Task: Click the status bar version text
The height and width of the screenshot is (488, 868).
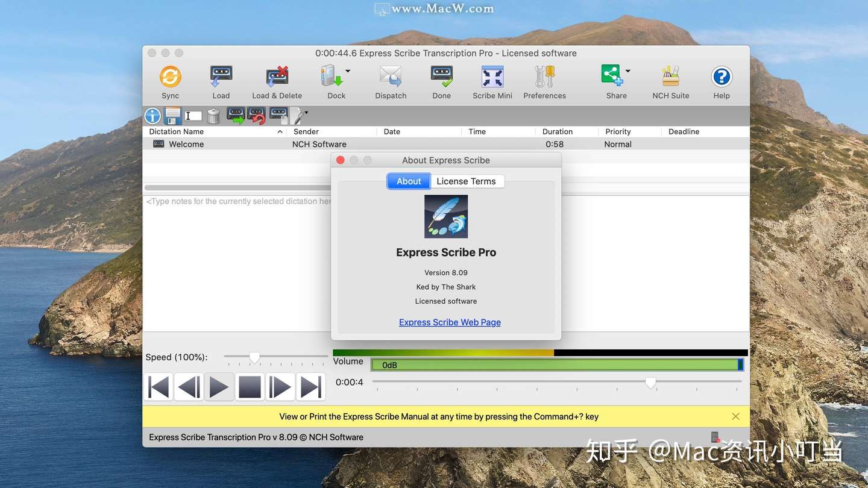Action: [256, 437]
